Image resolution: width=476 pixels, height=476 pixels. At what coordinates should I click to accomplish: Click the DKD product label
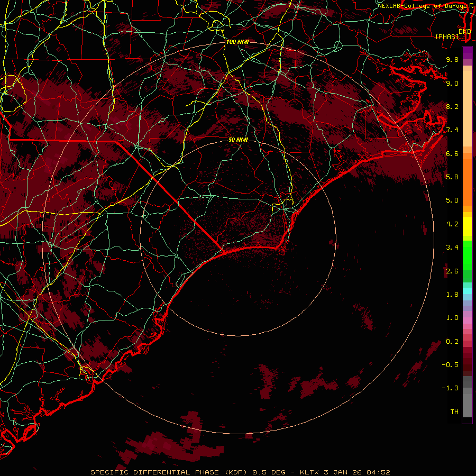pyautogui.click(x=465, y=31)
